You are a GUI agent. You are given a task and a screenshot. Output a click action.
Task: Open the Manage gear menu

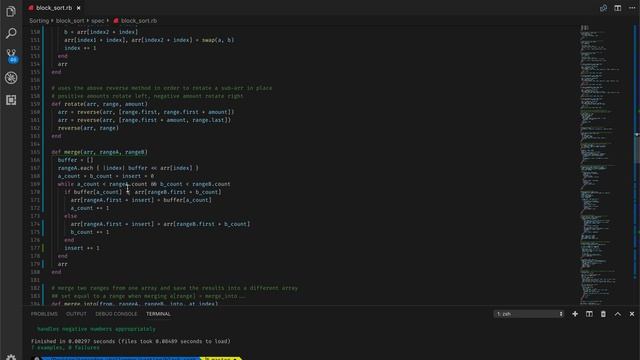point(11,357)
